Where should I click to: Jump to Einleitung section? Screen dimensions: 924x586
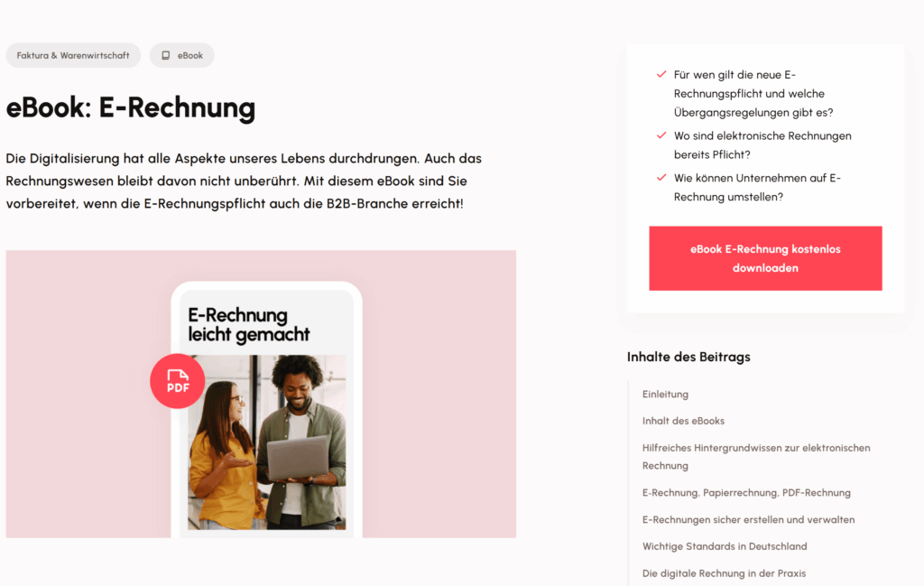click(665, 394)
